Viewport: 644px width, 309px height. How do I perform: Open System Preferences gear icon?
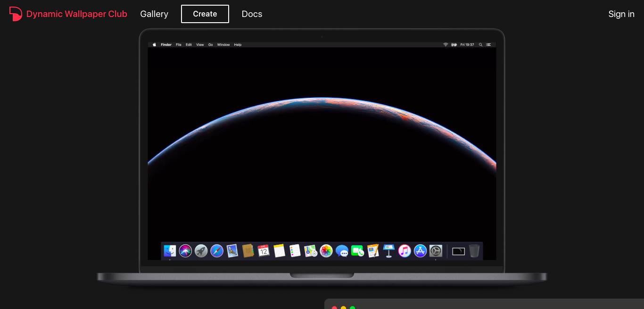click(436, 251)
